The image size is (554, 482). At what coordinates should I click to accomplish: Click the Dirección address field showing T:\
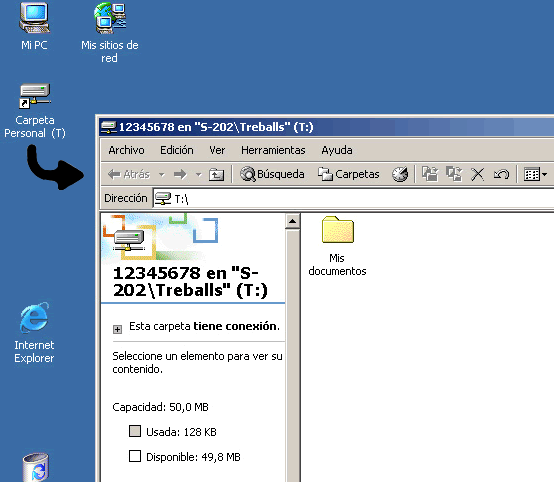[x=353, y=199]
